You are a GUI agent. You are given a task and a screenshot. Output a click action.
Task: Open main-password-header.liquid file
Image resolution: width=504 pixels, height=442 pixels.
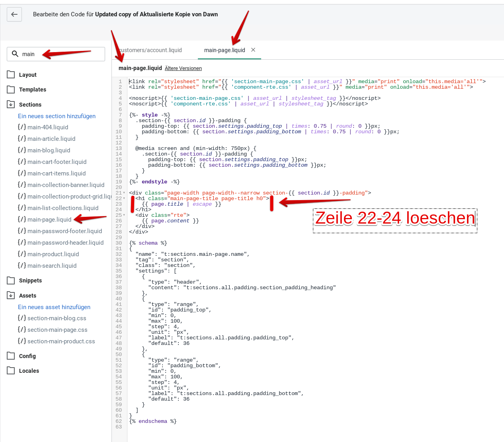(61, 243)
